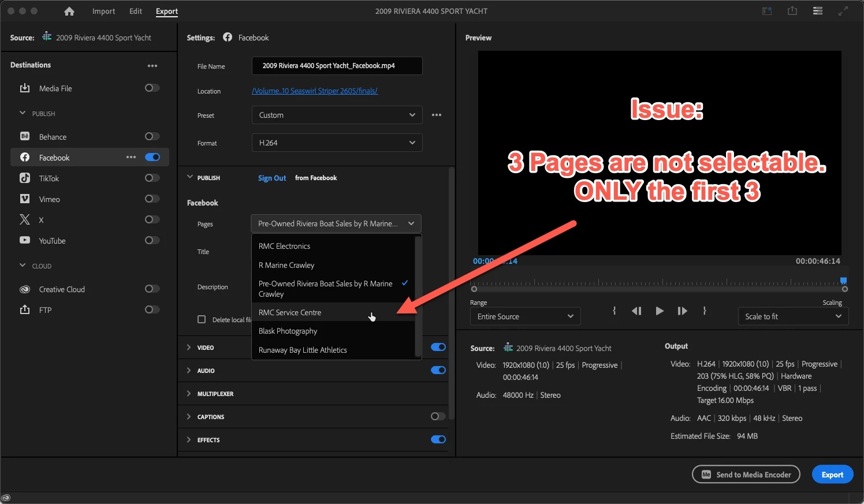Switch to the Export tab
The height and width of the screenshot is (504, 864).
[x=167, y=11]
